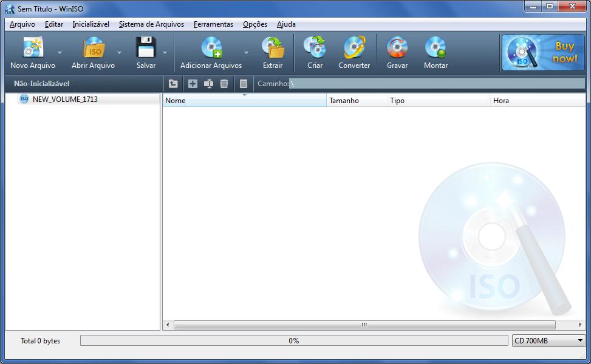
Task: Open the Converter tool icon
Action: [x=354, y=47]
